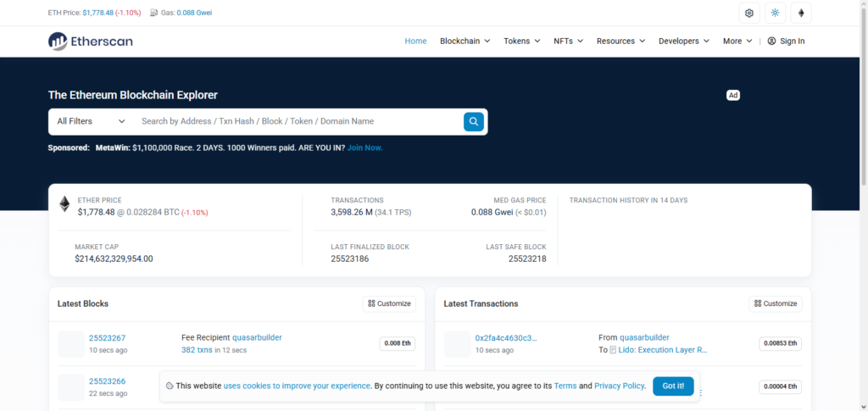The width and height of the screenshot is (868, 411).
Task: Customize the Latest Transactions panel
Action: 776,303
